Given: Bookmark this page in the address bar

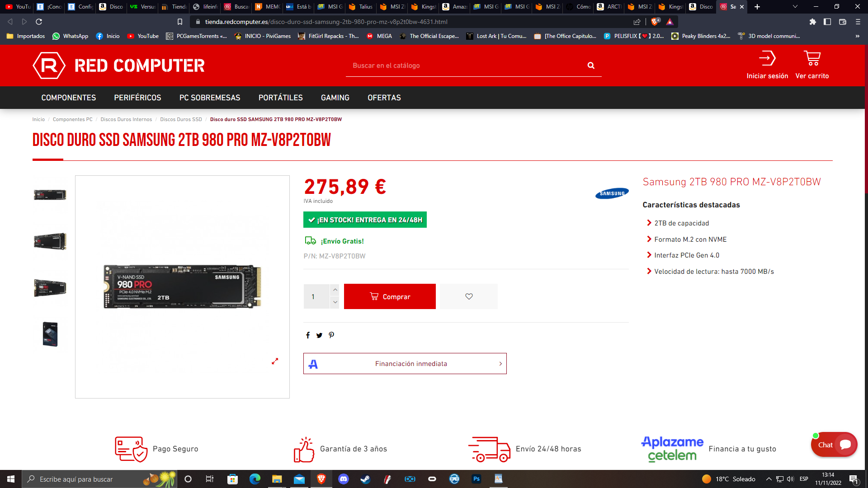Looking at the screenshot, I should (180, 22).
